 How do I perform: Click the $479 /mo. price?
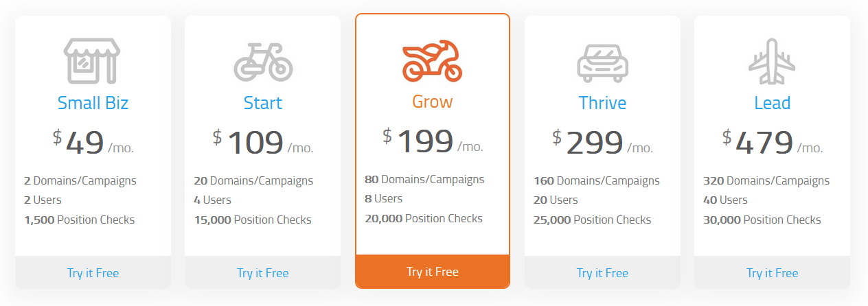(x=772, y=143)
